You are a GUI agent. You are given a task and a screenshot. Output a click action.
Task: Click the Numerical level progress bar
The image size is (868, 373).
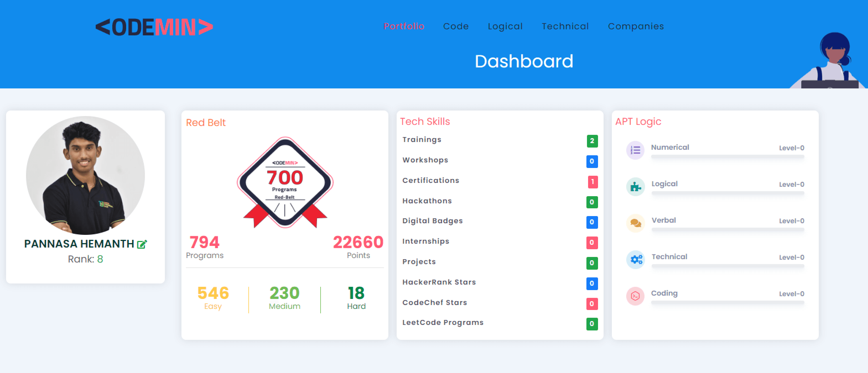[727, 157]
